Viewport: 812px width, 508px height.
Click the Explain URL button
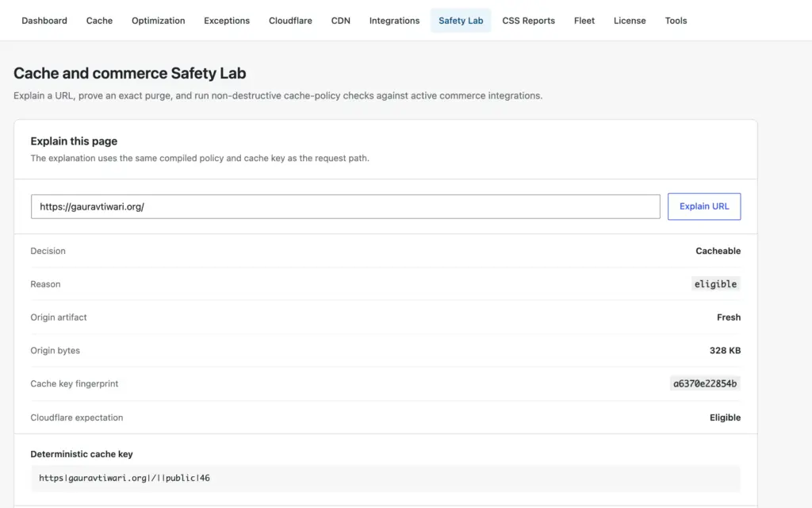pyautogui.click(x=704, y=206)
